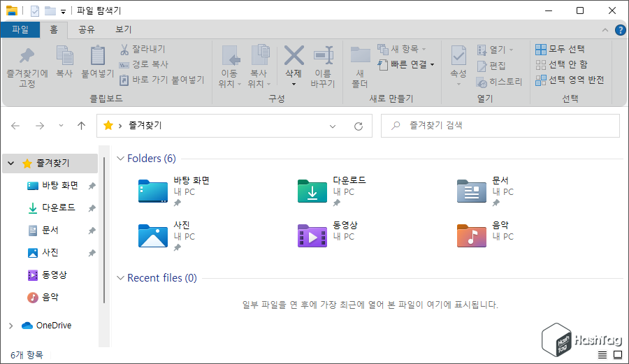Viewport: 629px width, 364px height.
Task: Select the 사진 folder icon
Action: [153, 235]
